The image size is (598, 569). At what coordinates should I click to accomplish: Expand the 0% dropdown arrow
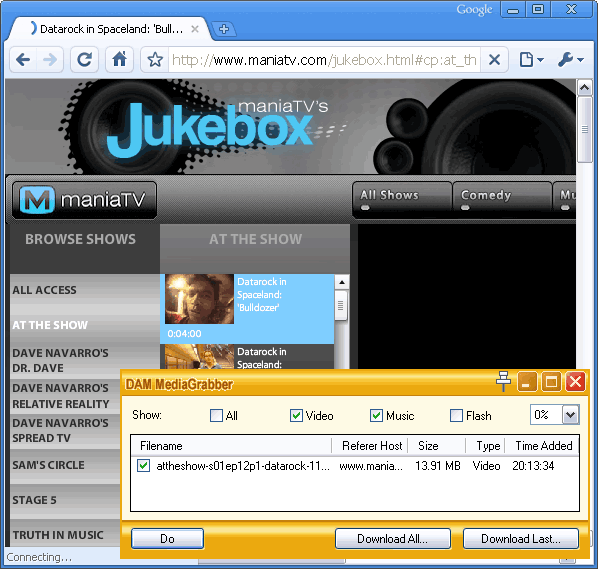pyautogui.click(x=571, y=415)
